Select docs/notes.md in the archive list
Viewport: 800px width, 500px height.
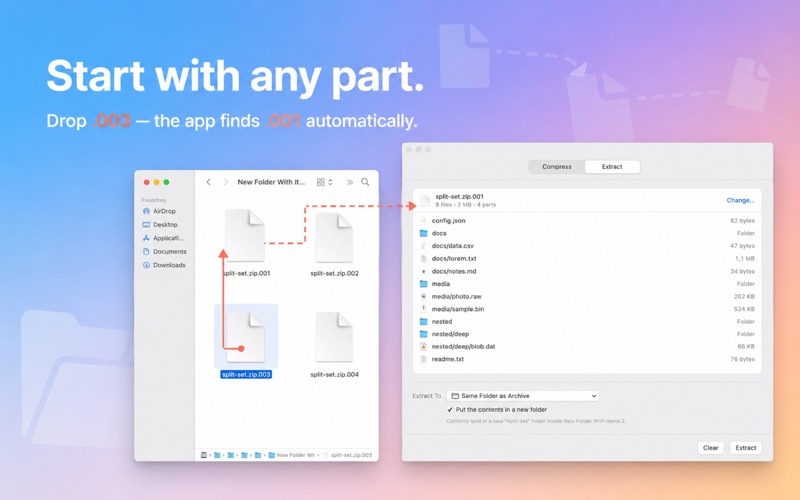pyautogui.click(x=587, y=271)
